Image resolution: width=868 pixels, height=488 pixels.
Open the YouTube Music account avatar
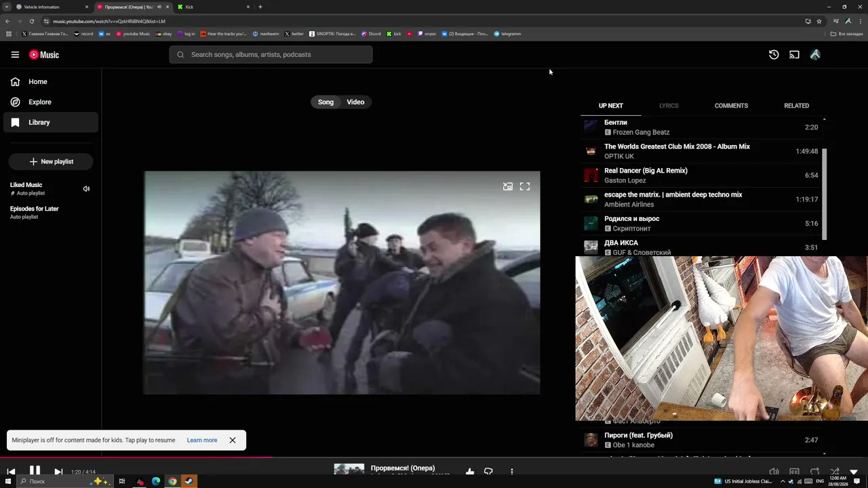click(x=815, y=55)
